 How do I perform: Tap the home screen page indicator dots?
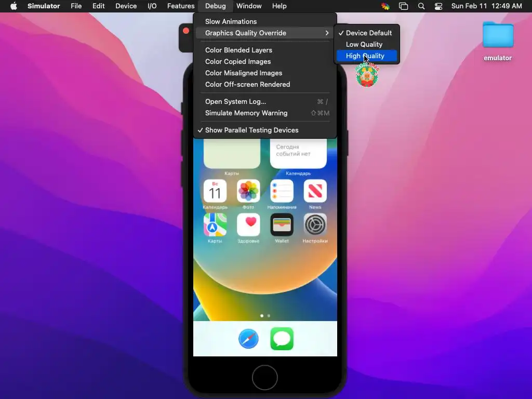pos(265,315)
